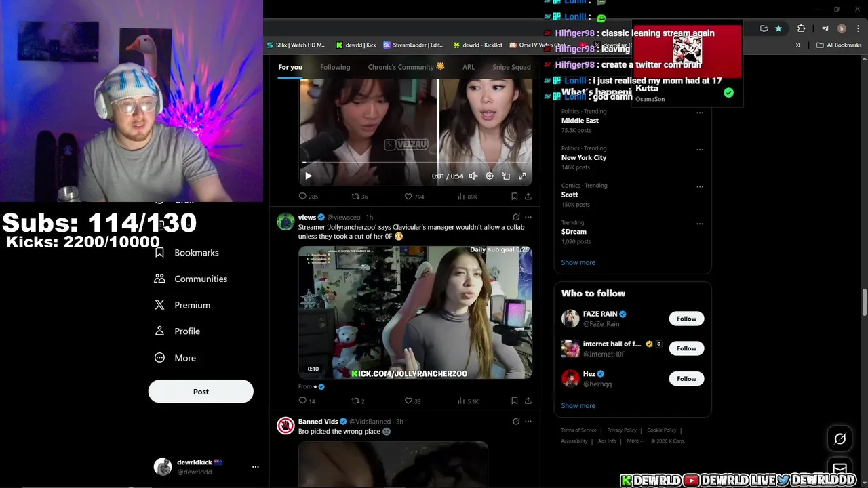Follow internet hall of fame account
The width and height of the screenshot is (868, 488).
[x=686, y=348]
